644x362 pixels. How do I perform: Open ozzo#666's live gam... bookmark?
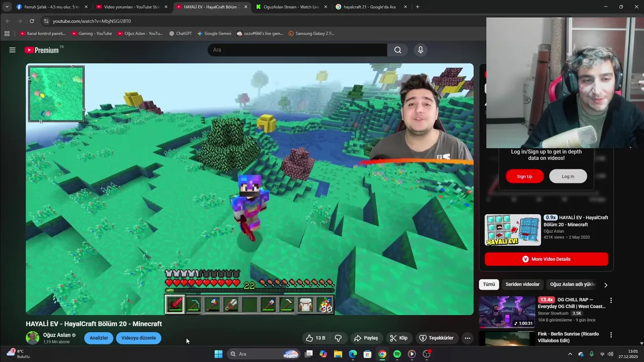tap(260, 34)
